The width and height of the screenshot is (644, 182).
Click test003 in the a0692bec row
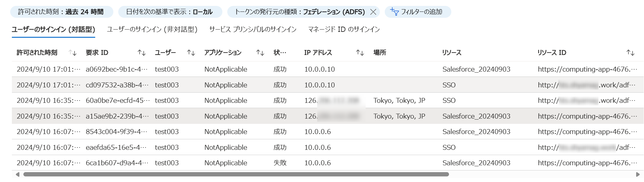[x=167, y=69]
